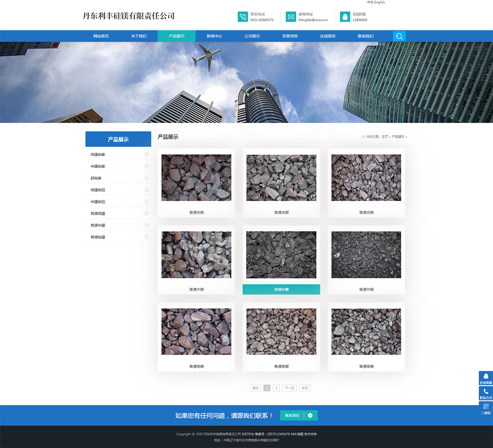Select 在线留言 in the navigation bar

click(328, 36)
